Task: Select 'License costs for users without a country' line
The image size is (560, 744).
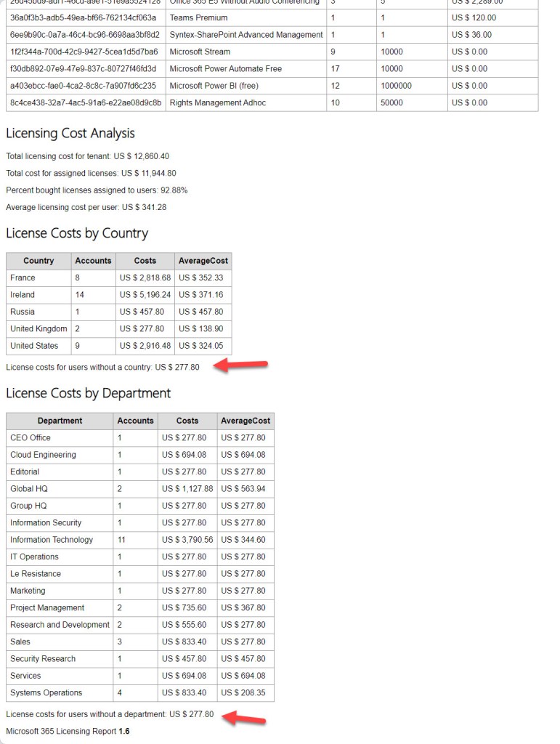Action: (x=102, y=367)
